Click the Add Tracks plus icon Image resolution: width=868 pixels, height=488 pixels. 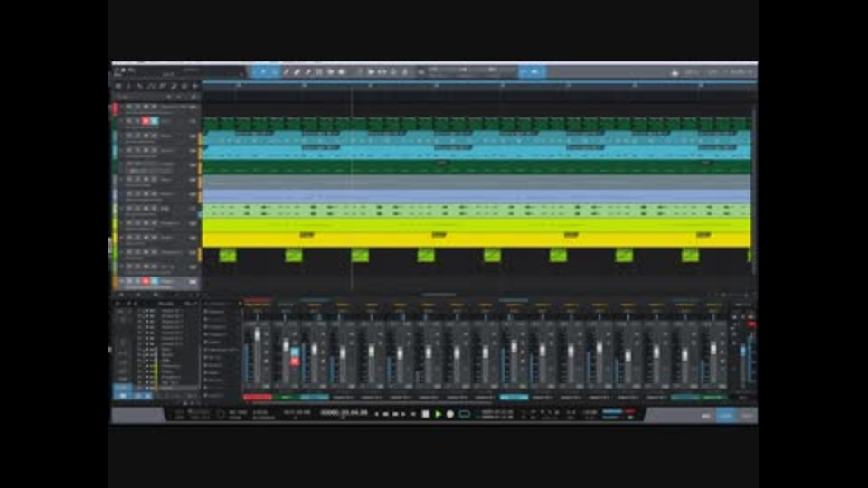(x=195, y=87)
